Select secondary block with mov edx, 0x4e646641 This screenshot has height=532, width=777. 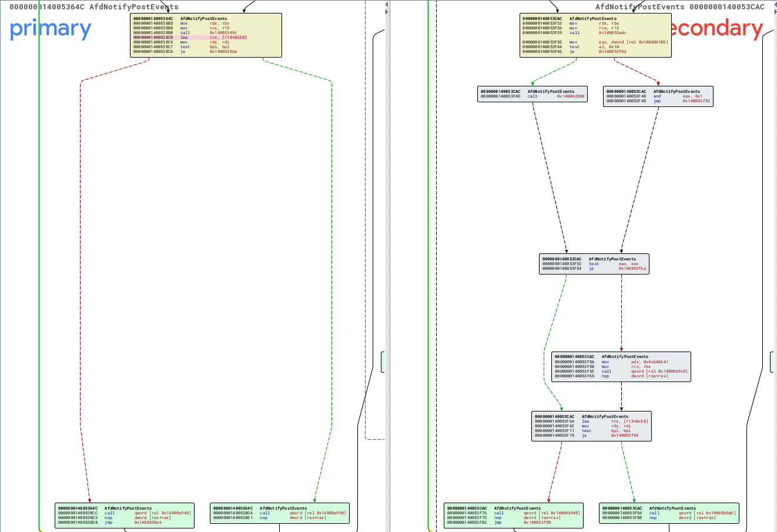click(621, 366)
